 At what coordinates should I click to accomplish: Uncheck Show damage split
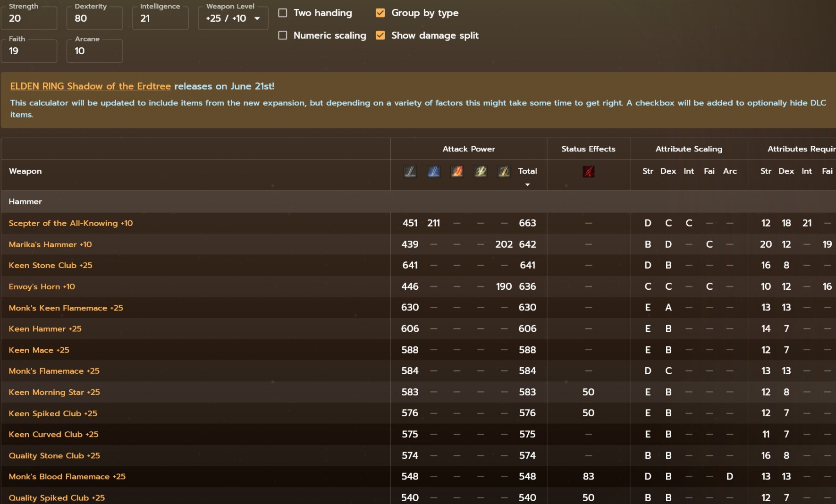tap(380, 35)
